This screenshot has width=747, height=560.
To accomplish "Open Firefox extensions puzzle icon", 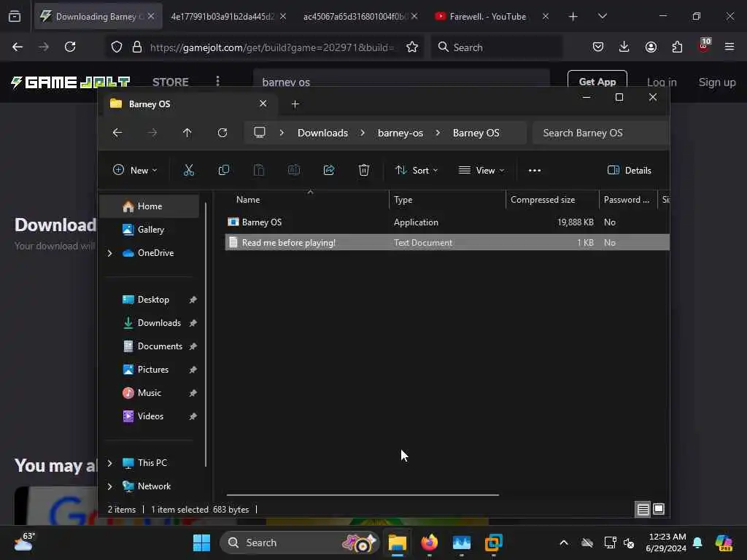I will 677,47.
